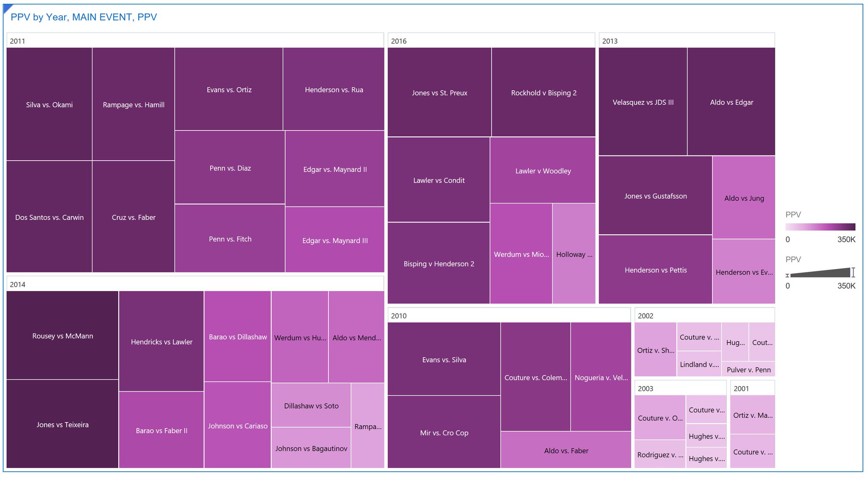Select the 2014 group header
The width and height of the screenshot is (868, 478).
pyautogui.click(x=195, y=284)
